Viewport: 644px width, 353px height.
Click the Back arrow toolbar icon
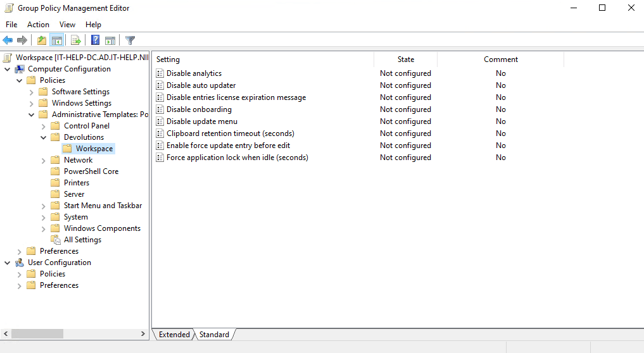(8, 40)
